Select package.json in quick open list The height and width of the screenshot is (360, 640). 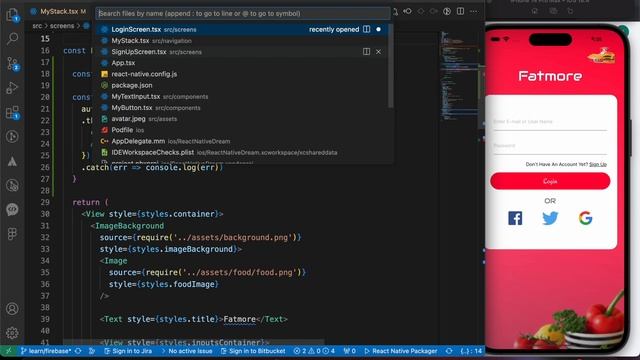(x=242, y=85)
